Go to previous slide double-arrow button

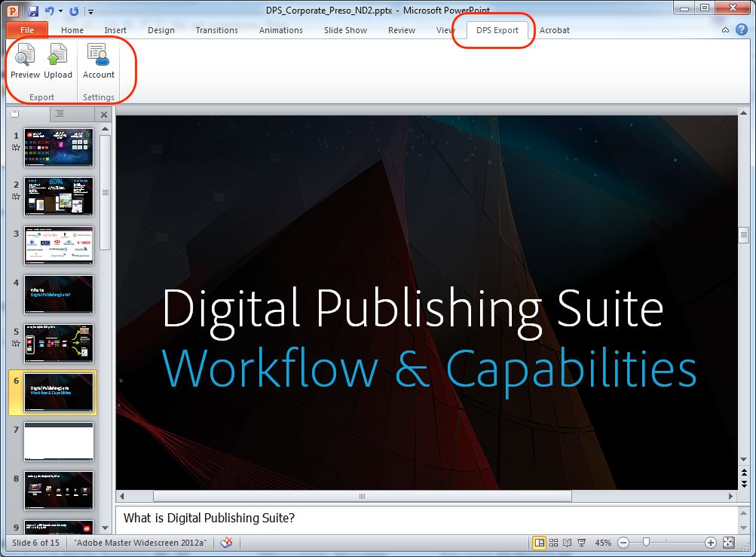(x=743, y=472)
